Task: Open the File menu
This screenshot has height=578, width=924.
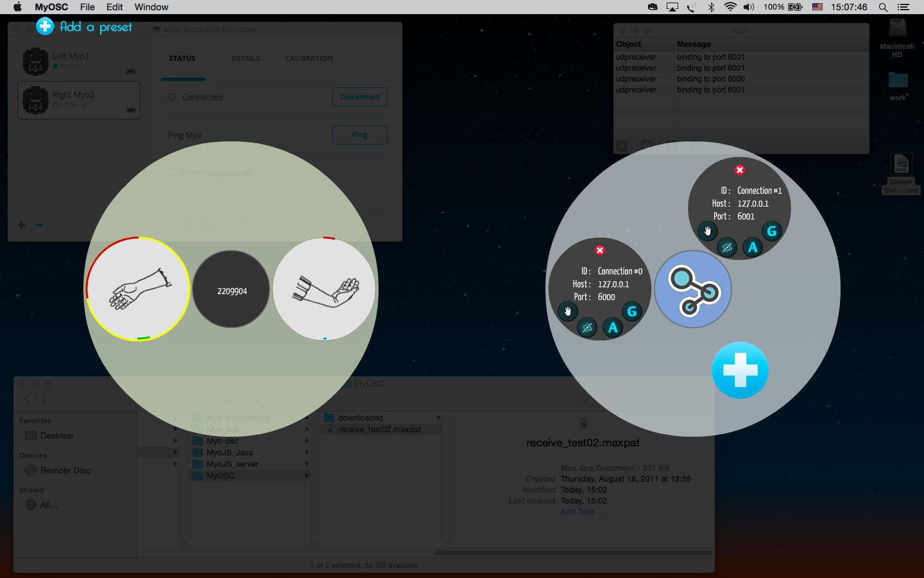Action: (x=87, y=7)
